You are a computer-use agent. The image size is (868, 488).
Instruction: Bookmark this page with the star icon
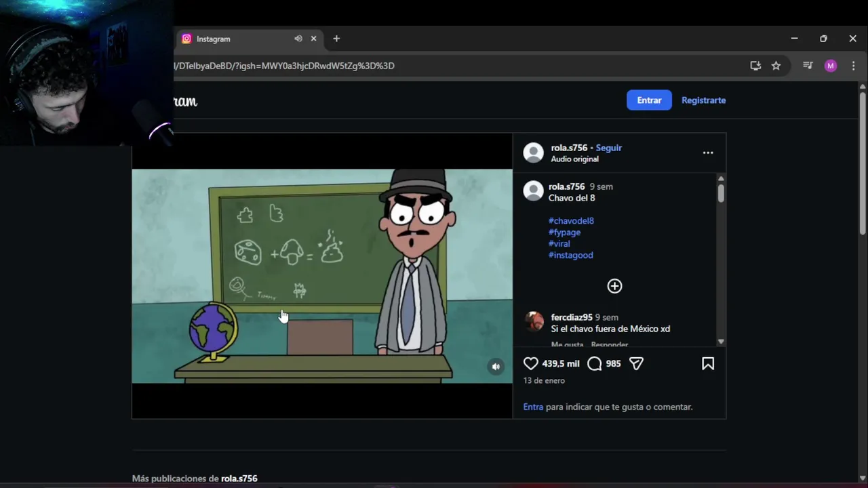coord(776,66)
